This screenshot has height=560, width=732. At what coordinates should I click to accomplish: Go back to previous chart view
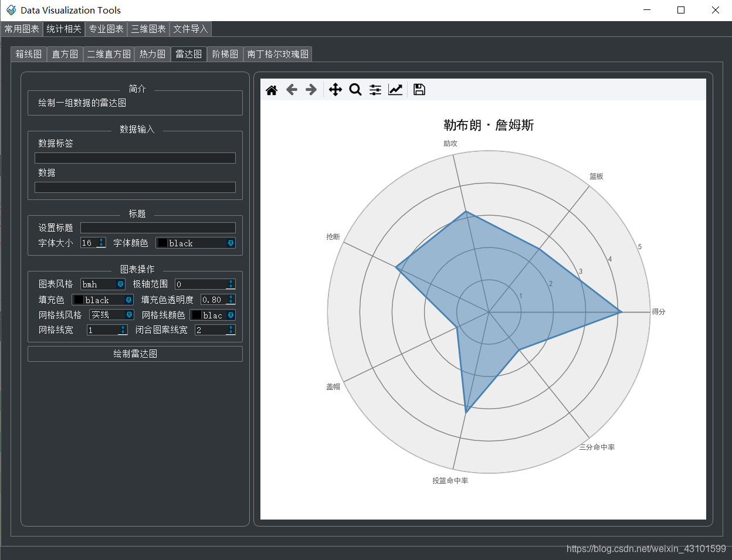pos(292,90)
